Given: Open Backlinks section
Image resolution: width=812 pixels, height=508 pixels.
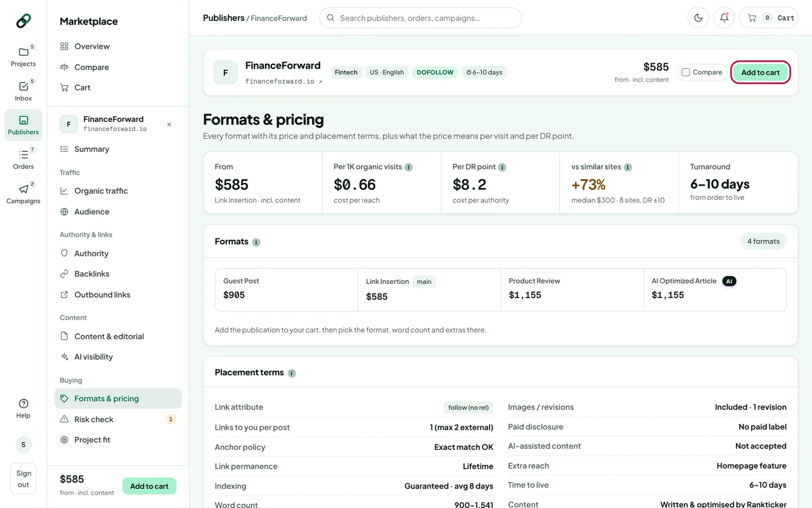Looking at the screenshot, I should tap(118, 274).
